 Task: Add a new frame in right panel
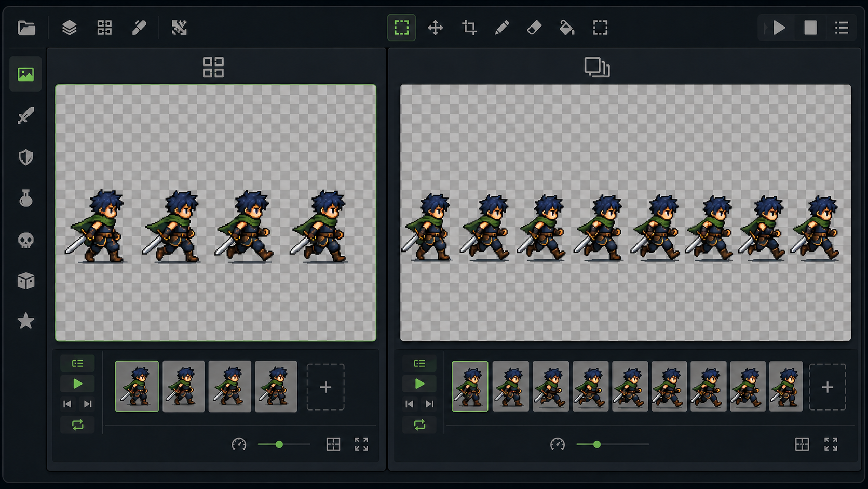[x=828, y=387]
